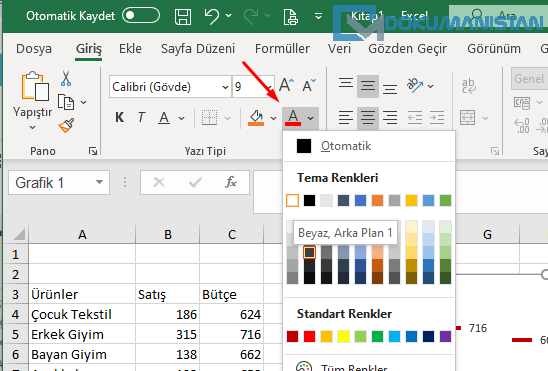Open the Sayfa Düzeni tab
Viewport: 548px width, 371px height.
coord(198,49)
